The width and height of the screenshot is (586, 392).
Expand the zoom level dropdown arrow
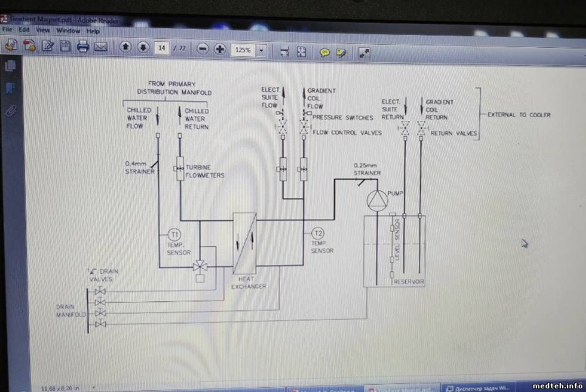point(262,50)
